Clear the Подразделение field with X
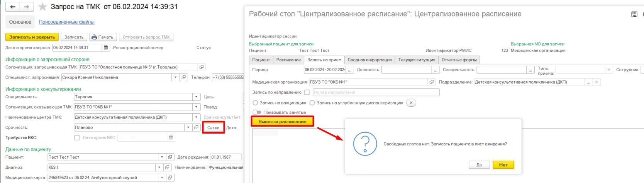 pyautogui.click(x=597, y=82)
